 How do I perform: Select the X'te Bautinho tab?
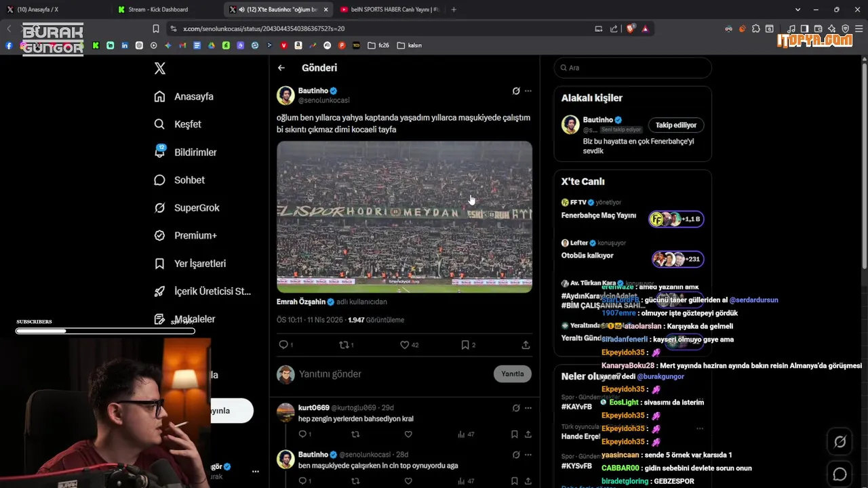click(278, 9)
